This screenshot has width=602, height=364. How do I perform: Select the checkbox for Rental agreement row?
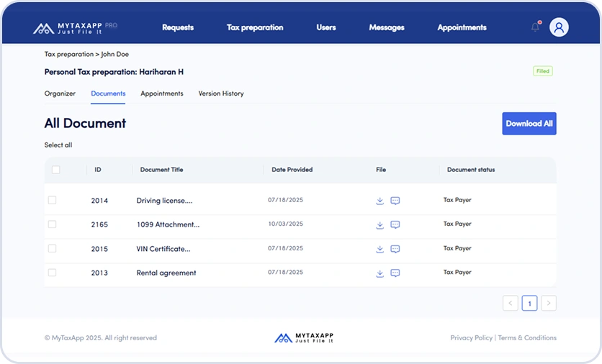[53, 273]
